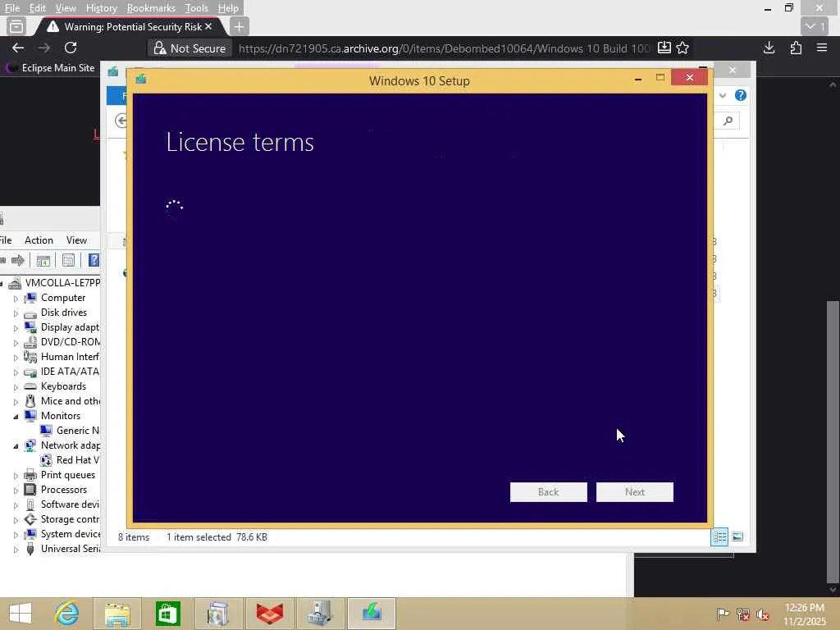Image resolution: width=840 pixels, height=630 pixels.
Task: Open the Firefox Tools menu
Action: click(x=196, y=8)
